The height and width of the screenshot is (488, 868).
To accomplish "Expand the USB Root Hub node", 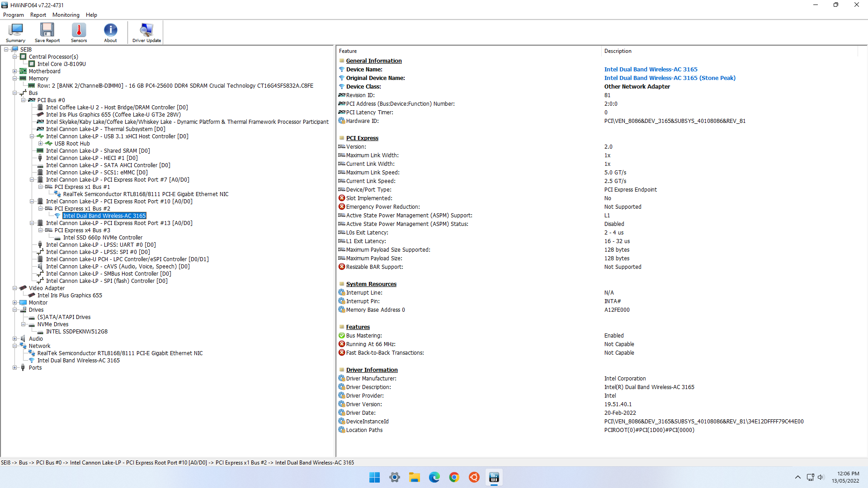I will point(41,144).
